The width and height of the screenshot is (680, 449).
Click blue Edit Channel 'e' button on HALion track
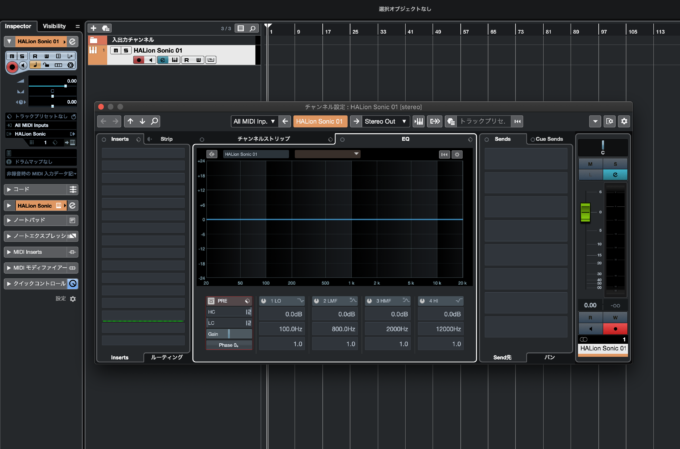162,60
